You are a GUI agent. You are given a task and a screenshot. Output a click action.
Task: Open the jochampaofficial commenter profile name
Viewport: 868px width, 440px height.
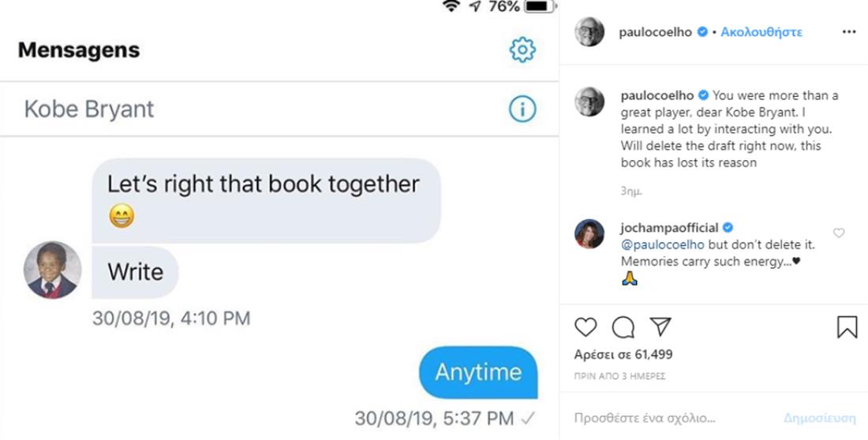click(x=669, y=228)
